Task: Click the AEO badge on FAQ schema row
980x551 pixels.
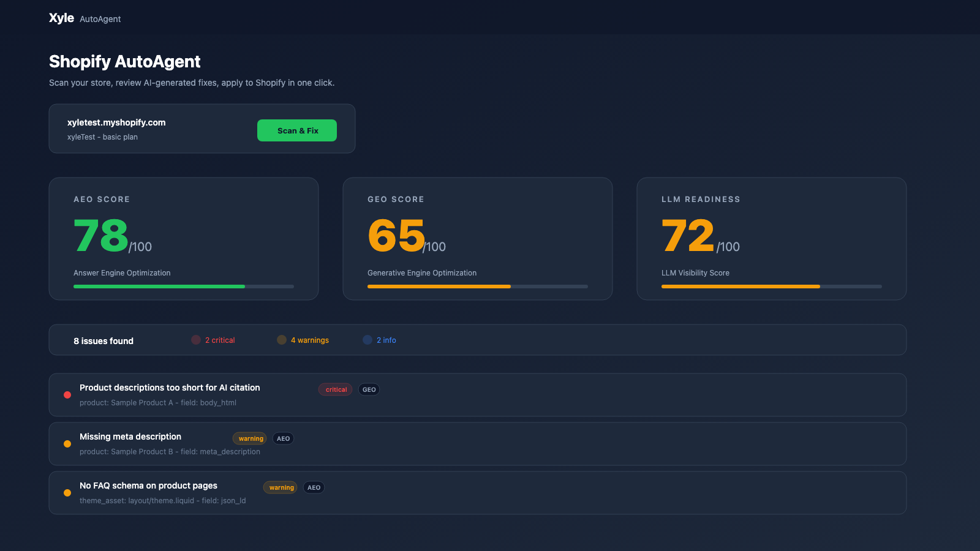Action: (x=314, y=487)
